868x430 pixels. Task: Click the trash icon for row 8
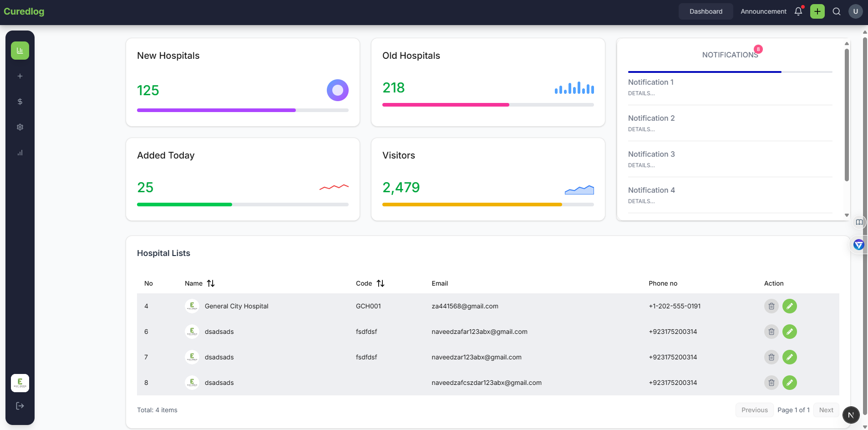point(771,383)
